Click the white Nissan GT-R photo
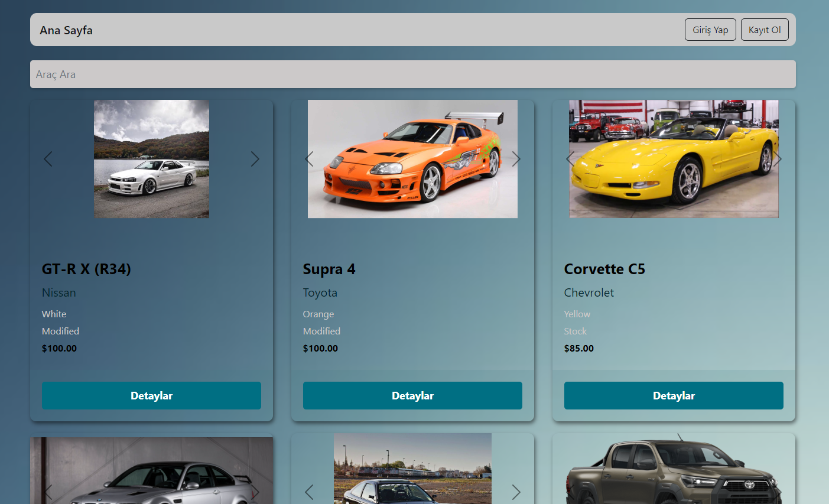This screenshot has height=504, width=829. click(x=151, y=159)
